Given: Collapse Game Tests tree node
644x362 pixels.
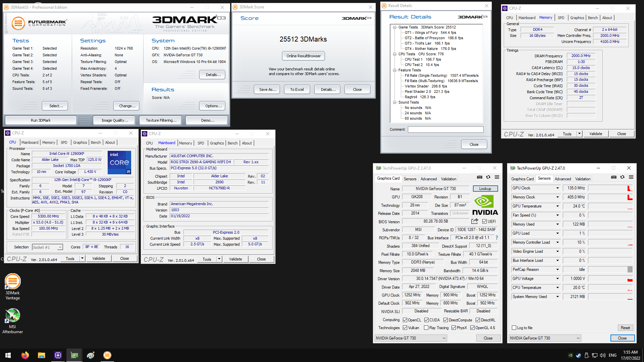Looking at the screenshot, I should pos(395,27).
